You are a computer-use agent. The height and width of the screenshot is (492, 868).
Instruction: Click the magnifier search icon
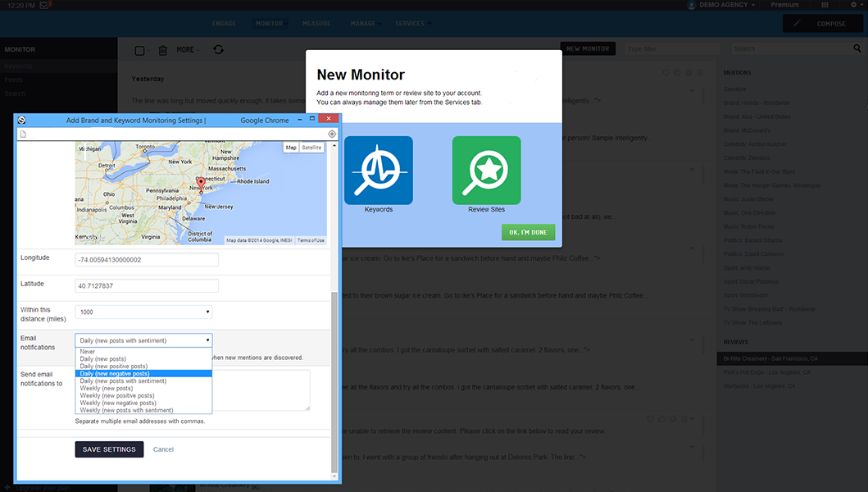click(857, 49)
